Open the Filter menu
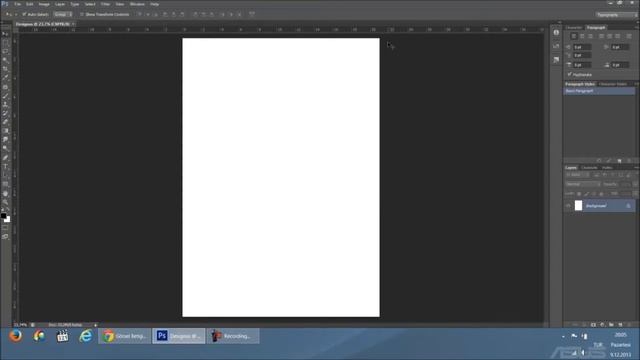 [x=105, y=4]
